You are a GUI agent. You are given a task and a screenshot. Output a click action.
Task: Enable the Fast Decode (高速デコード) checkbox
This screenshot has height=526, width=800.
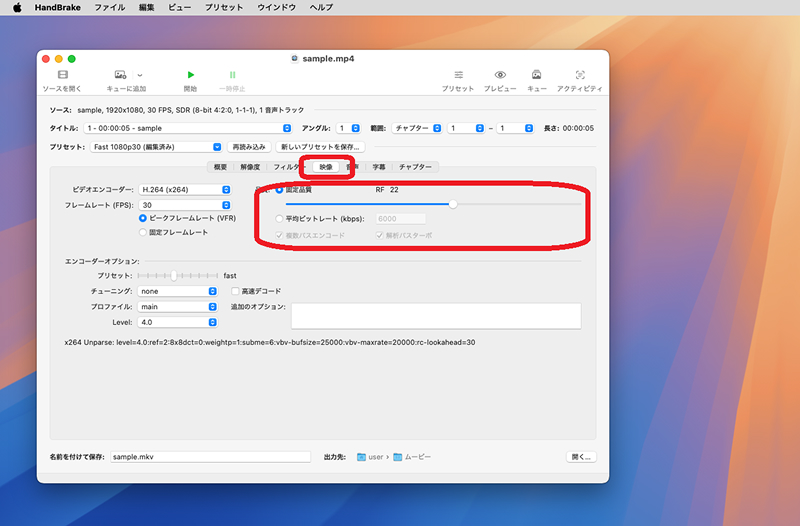(x=236, y=291)
